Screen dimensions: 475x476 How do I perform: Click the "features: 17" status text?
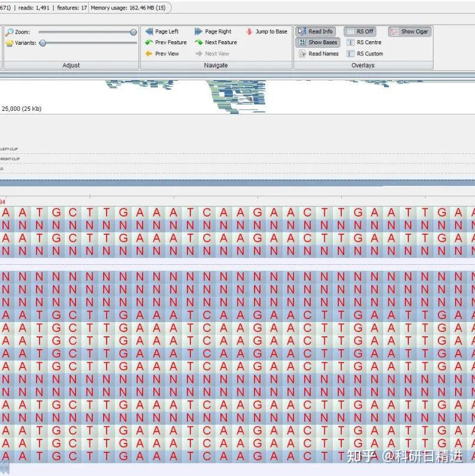click(x=72, y=8)
